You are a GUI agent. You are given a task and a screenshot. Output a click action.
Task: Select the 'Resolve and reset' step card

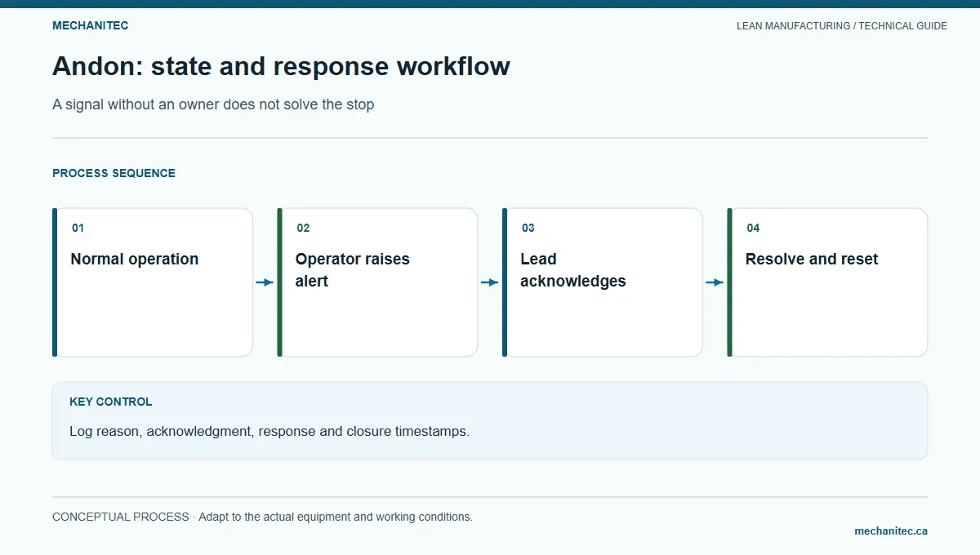[x=827, y=282]
